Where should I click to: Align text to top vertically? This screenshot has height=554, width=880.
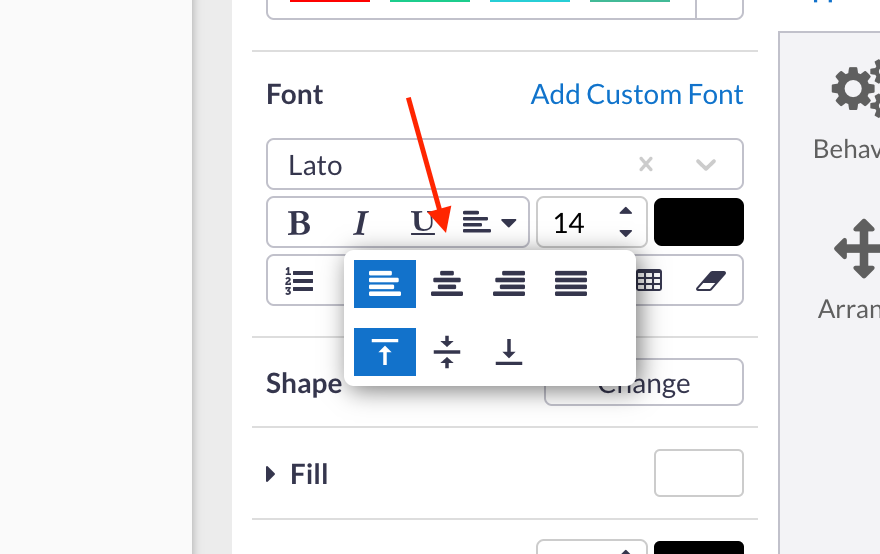(x=385, y=352)
